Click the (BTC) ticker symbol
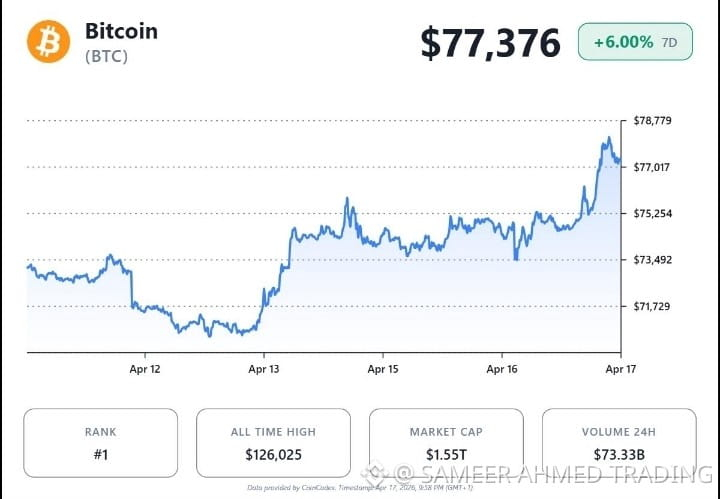720x499 pixels. (x=107, y=56)
